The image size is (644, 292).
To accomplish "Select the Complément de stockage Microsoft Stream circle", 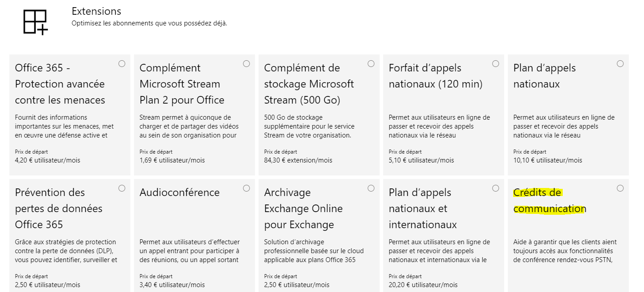I will pyautogui.click(x=371, y=64).
